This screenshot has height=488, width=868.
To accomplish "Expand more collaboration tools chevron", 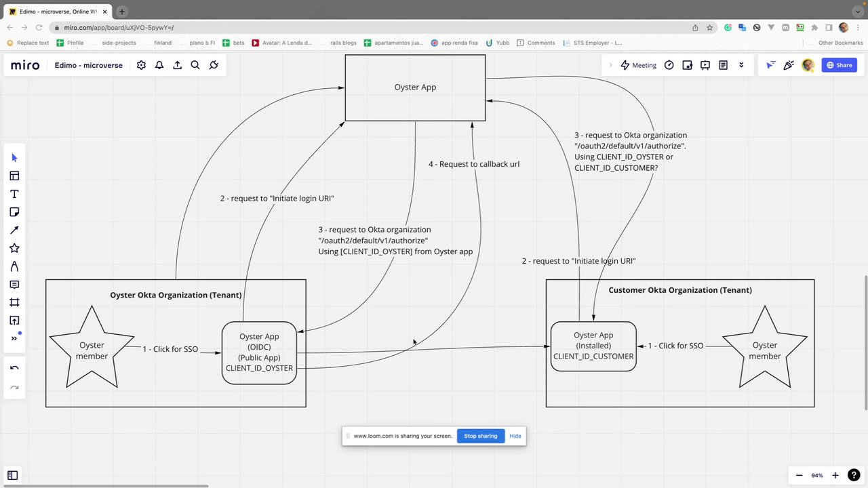I will pos(741,65).
